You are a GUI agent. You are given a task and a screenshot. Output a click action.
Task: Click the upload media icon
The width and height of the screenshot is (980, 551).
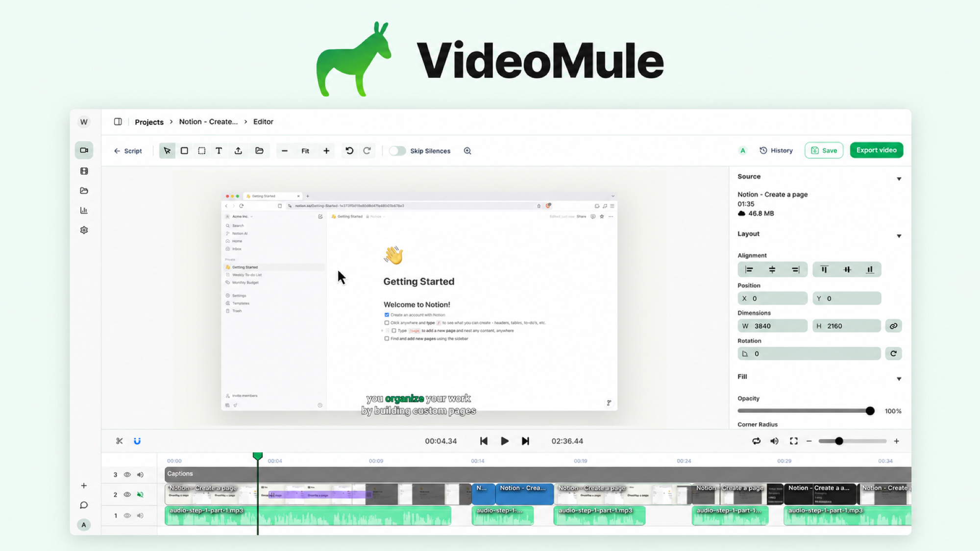pyautogui.click(x=238, y=151)
